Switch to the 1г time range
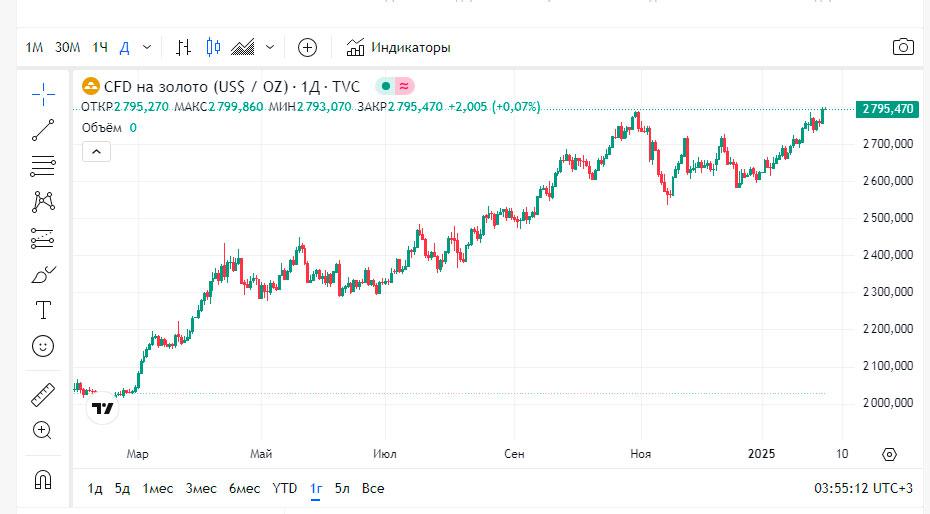930x514 pixels. pyautogui.click(x=316, y=488)
